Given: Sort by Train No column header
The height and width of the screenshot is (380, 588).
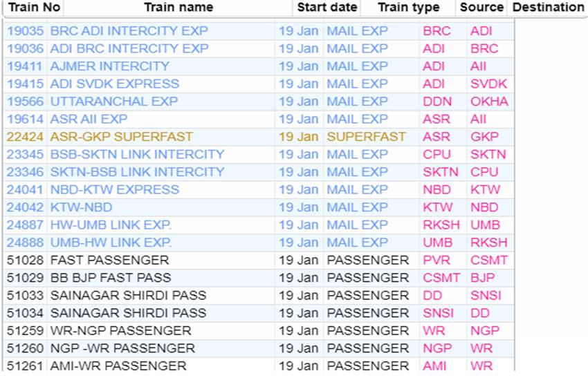Looking at the screenshot, I should click(x=34, y=7).
